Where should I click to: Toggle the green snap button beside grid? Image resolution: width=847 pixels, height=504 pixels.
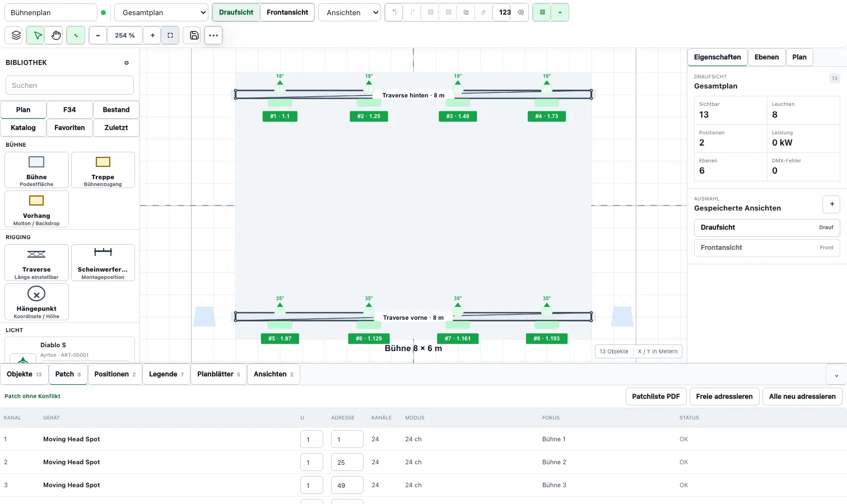point(560,12)
